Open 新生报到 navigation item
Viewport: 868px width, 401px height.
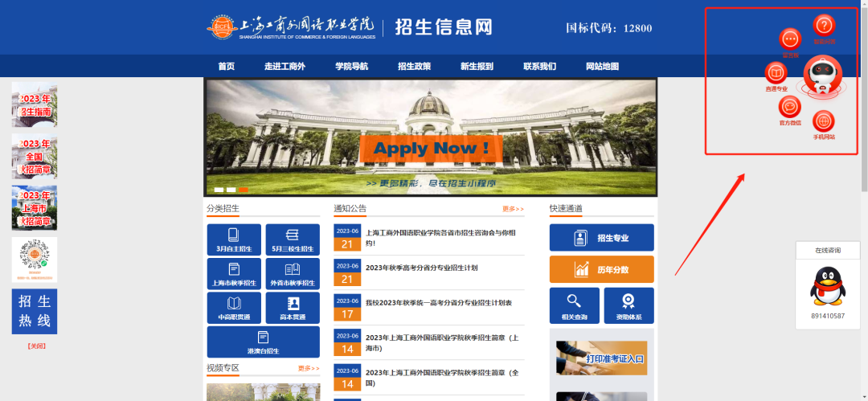coord(477,67)
